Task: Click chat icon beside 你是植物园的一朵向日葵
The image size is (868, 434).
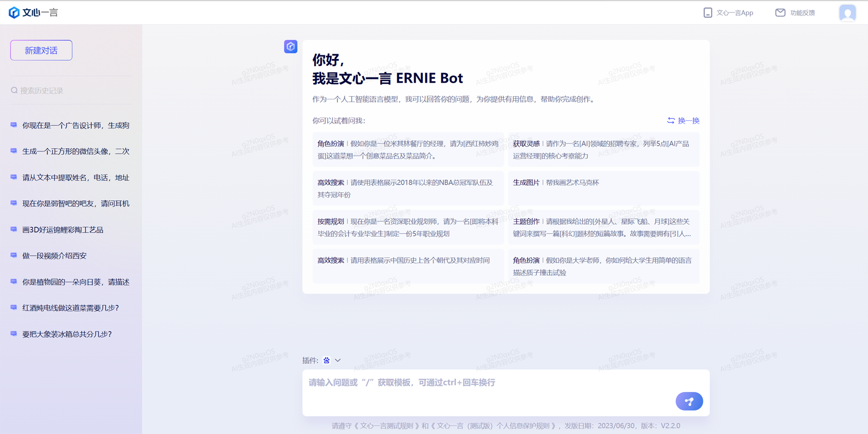Action: click(14, 281)
